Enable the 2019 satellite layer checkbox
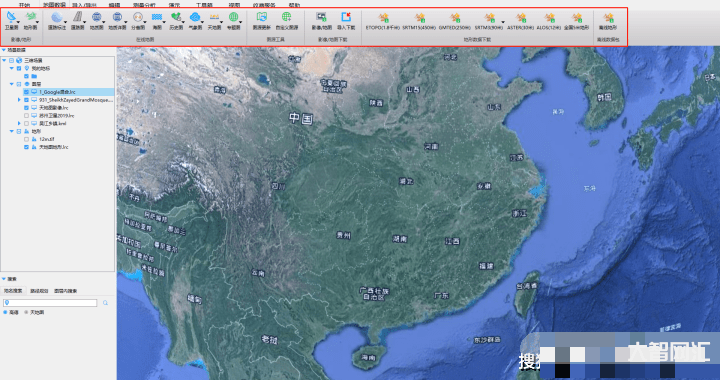The width and height of the screenshot is (720, 380). tap(26, 115)
